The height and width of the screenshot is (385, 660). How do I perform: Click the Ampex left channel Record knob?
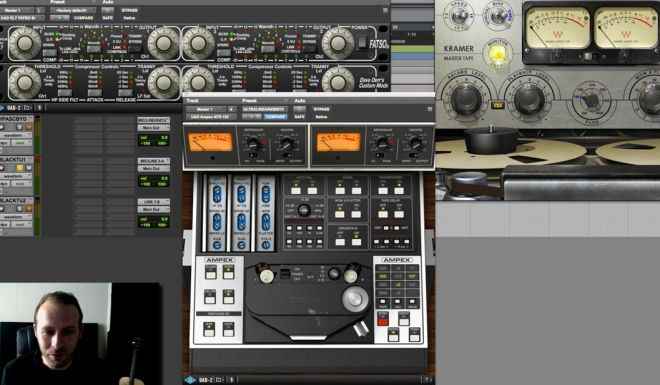(x=287, y=143)
